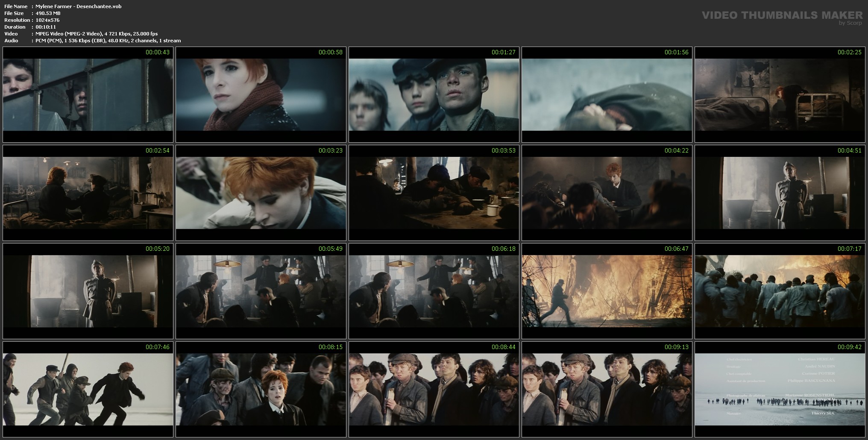Select the thumbnail at 00:00:58
Viewport: 868px width, 440px height.
(261, 94)
